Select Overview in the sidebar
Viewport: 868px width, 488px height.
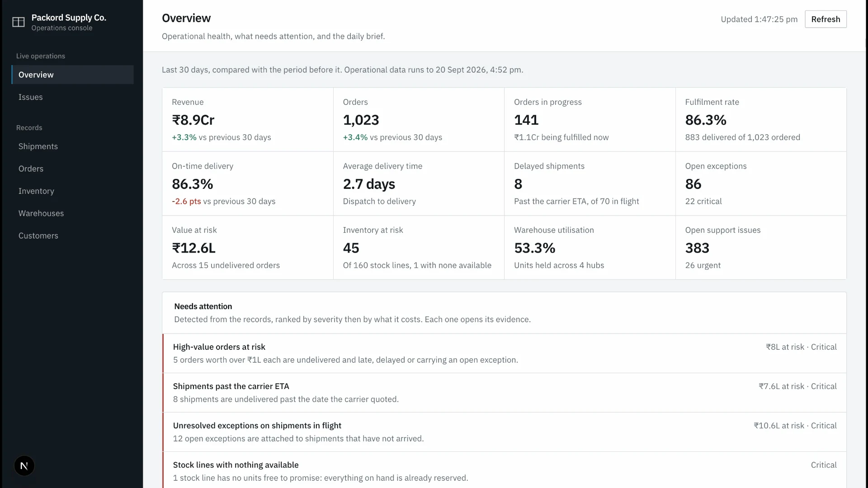point(72,75)
